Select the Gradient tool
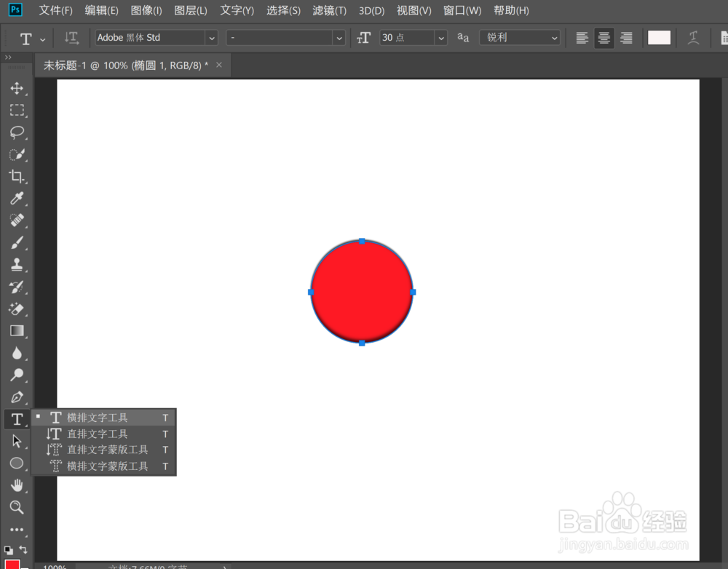The height and width of the screenshot is (569, 728). (x=17, y=330)
